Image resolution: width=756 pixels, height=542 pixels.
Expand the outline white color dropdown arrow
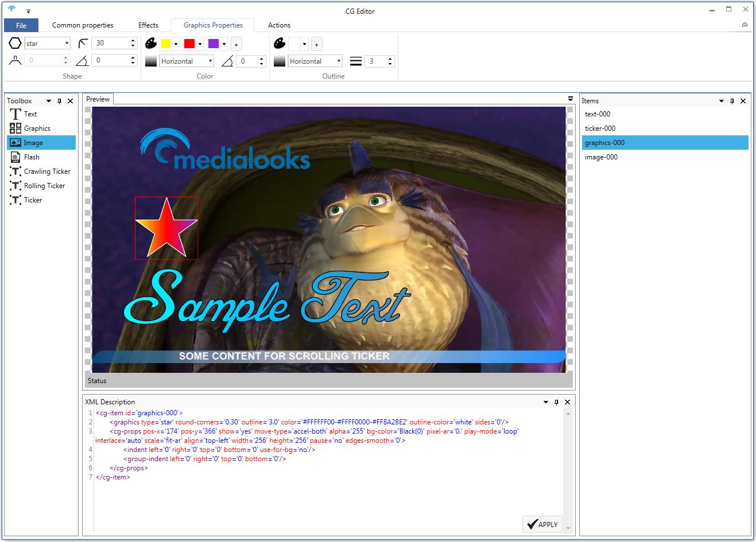coord(305,44)
